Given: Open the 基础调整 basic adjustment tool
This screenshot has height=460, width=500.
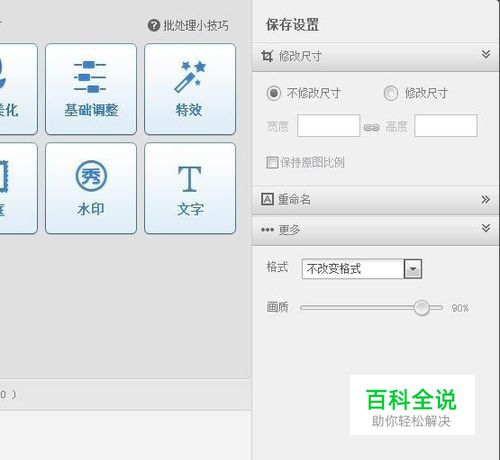Looking at the screenshot, I should point(91,89).
